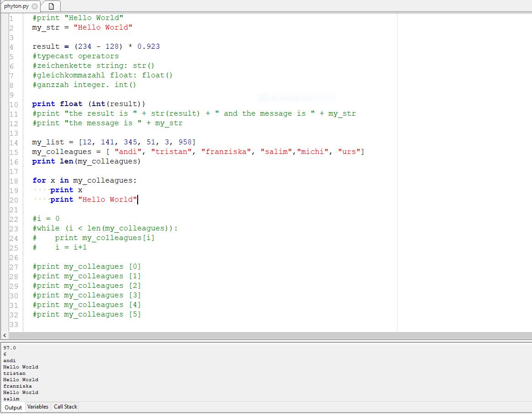Click the left arrow of the horizontal scrollbar
The width and height of the screenshot is (532, 414).
pyautogui.click(x=4, y=335)
